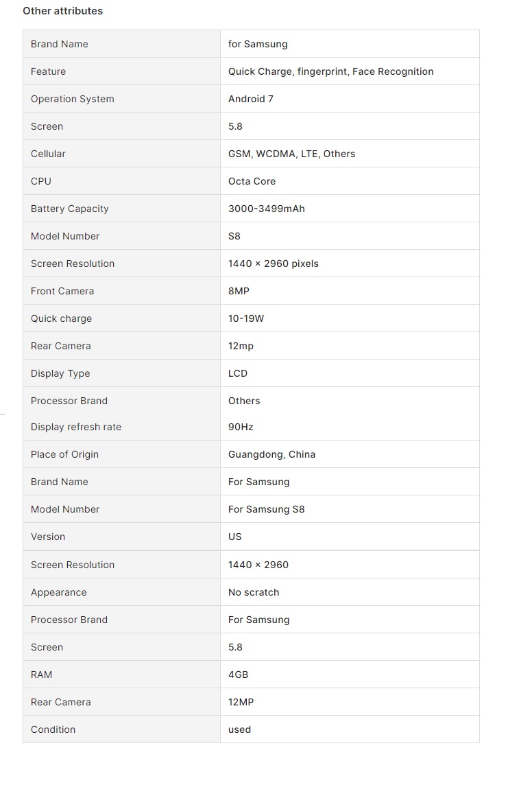
Task: Click the "For Samsung S8" model value
Action: pos(266,509)
